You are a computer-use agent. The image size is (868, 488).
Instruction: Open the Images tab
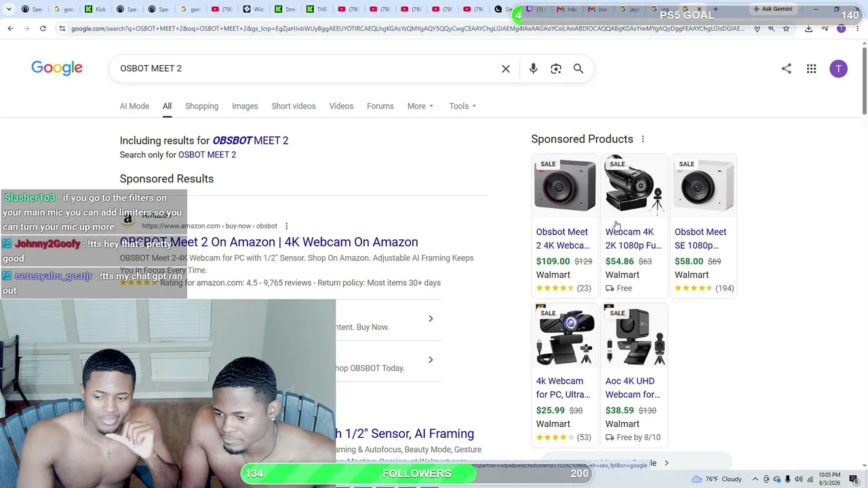[x=245, y=106]
